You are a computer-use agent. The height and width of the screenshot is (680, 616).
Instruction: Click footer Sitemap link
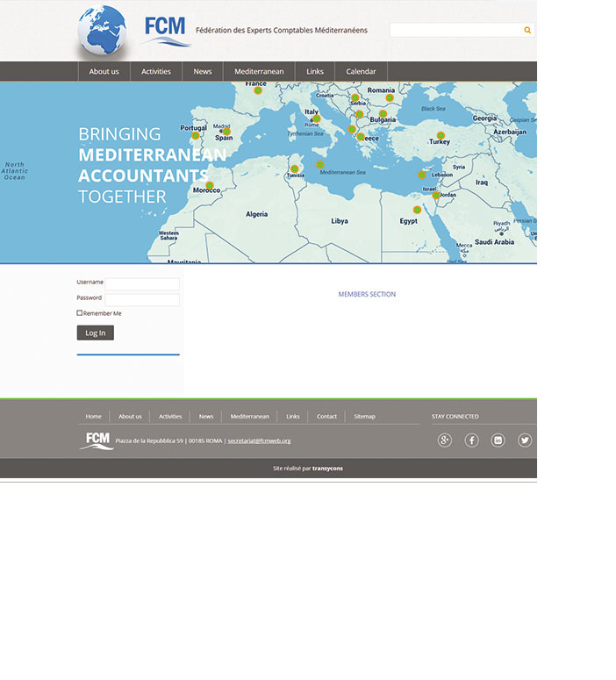(364, 416)
